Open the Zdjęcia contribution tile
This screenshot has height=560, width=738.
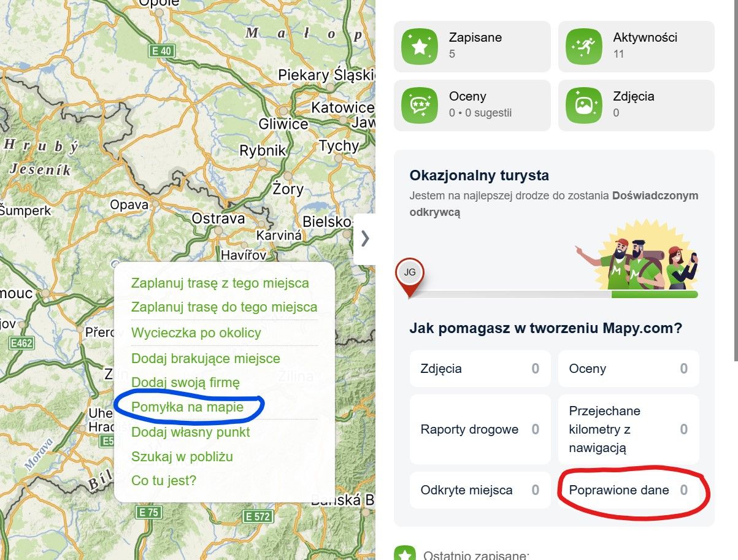[x=480, y=369]
